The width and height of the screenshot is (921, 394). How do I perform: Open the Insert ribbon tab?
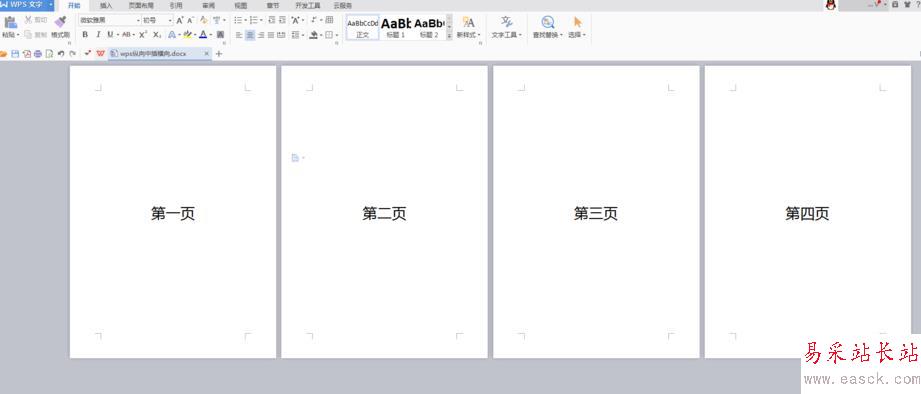106,5
